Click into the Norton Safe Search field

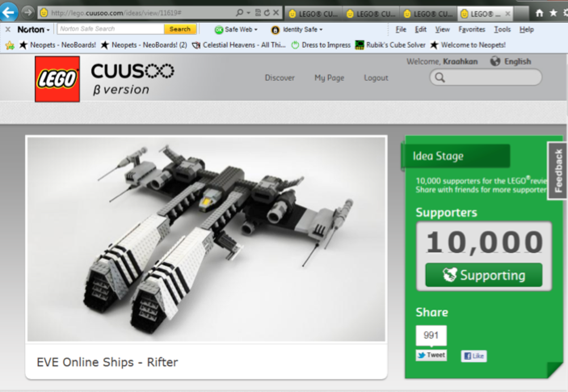click(110, 29)
